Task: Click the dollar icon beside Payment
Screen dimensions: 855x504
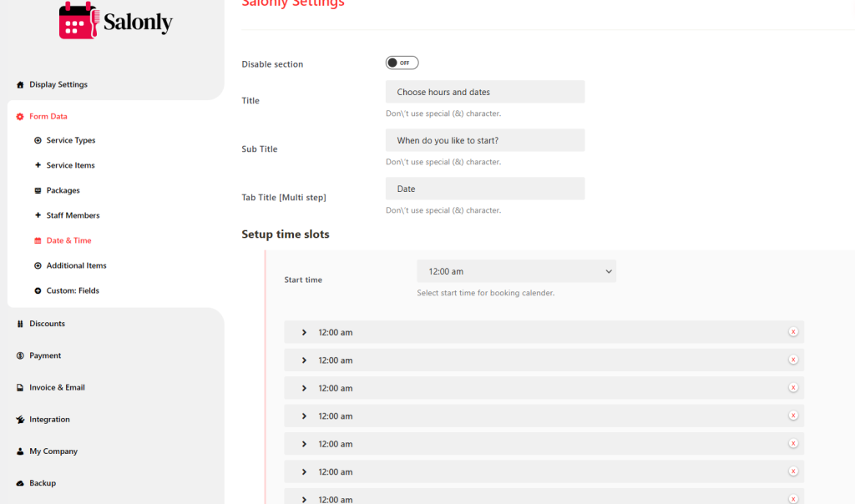Action: click(x=20, y=355)
